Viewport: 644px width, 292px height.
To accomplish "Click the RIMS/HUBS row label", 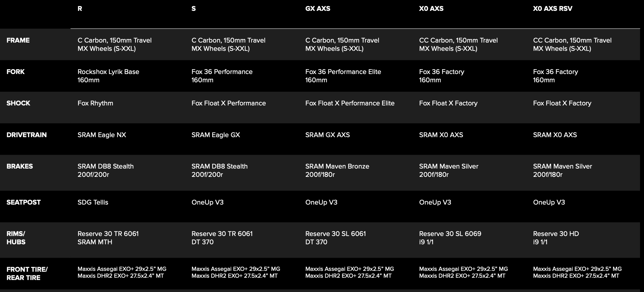I will pyautogui.click(x=16, y=238).
